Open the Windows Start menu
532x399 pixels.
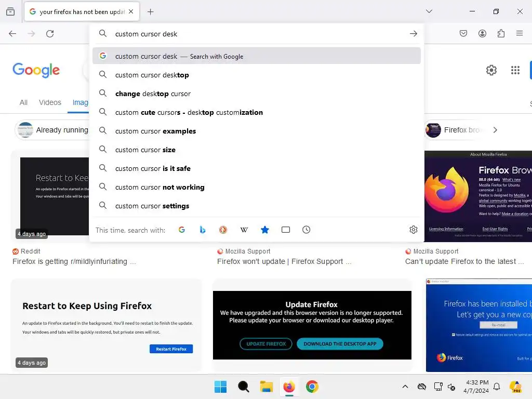coord(220,387)
